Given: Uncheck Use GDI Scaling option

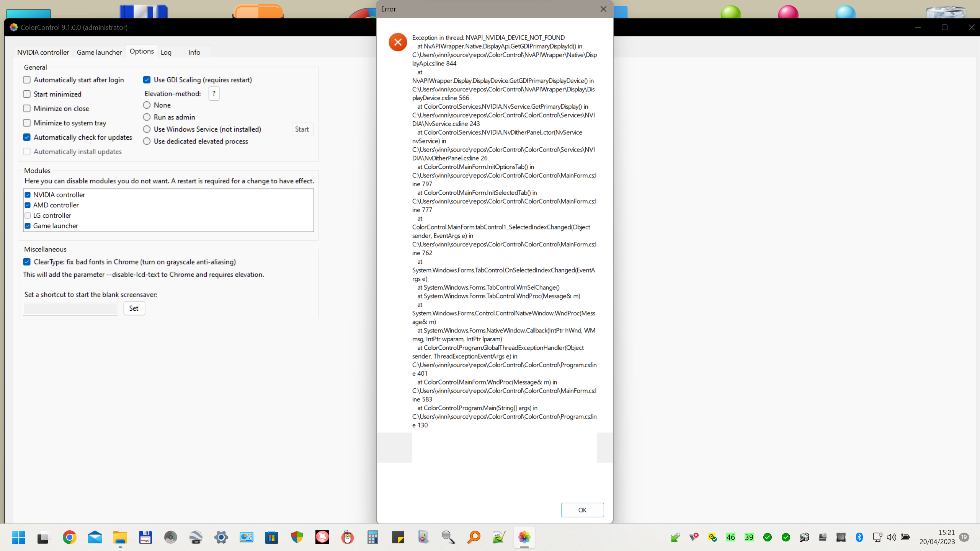Looking at the screenshot, I should [x=147, y=80].
